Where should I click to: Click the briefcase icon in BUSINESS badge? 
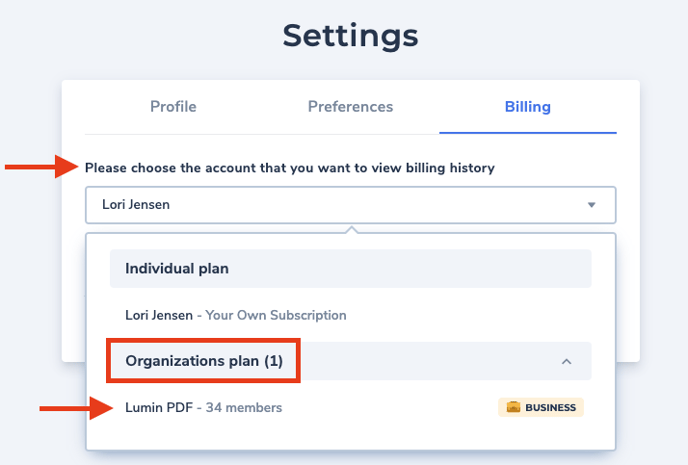click(513, 407)
